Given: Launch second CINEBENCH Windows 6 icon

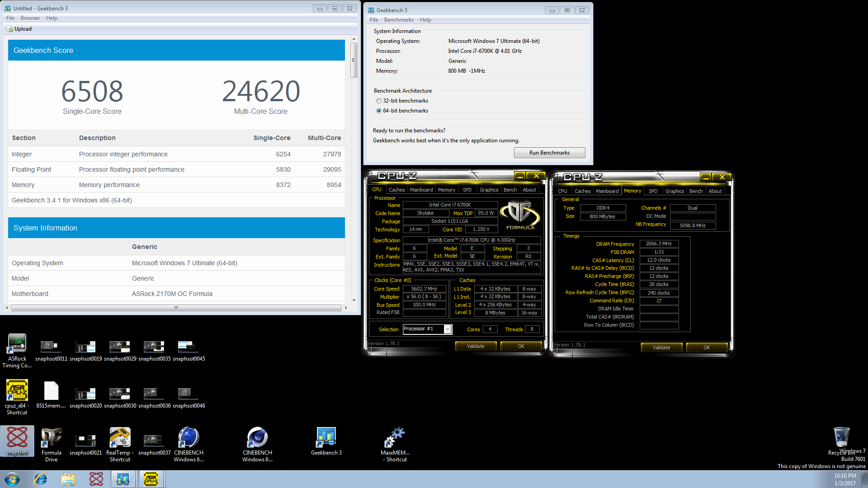Looking at the screenshot, I should [257, 445].
